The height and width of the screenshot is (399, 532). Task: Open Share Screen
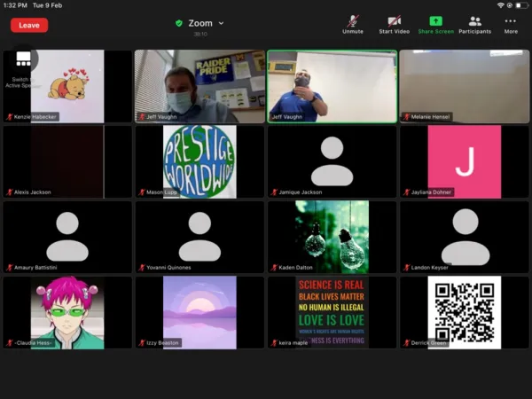pyautogui.click(x=435, y=23)
